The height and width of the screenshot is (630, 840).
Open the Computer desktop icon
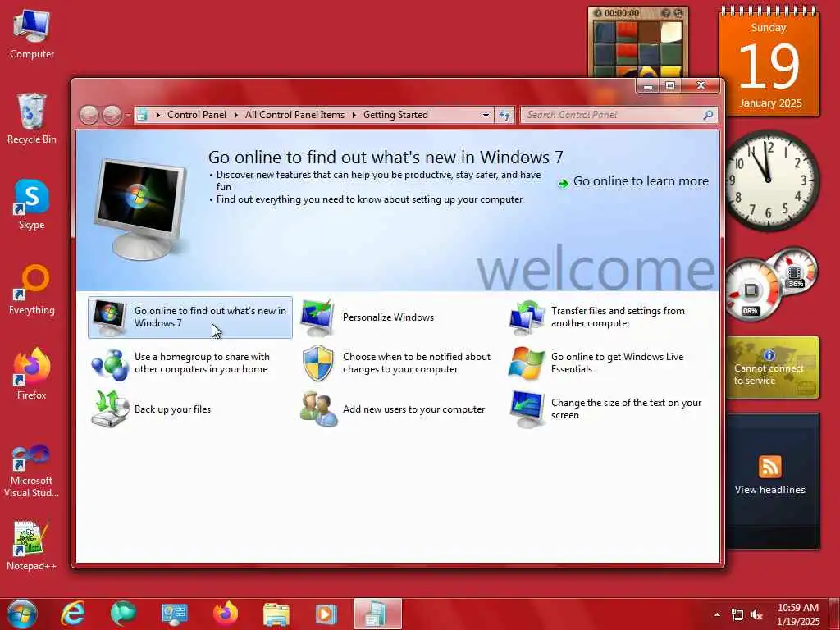32,34
